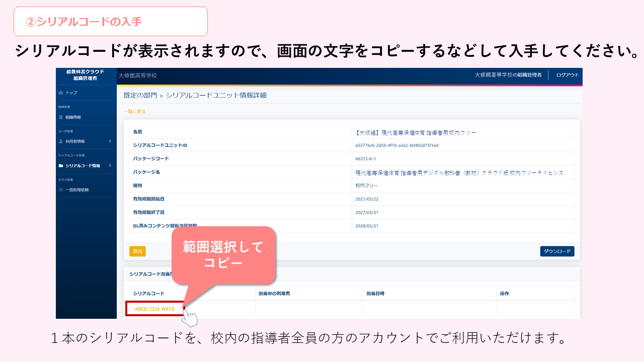Click the 一括処理依頼 list icon

pos(61,190)
